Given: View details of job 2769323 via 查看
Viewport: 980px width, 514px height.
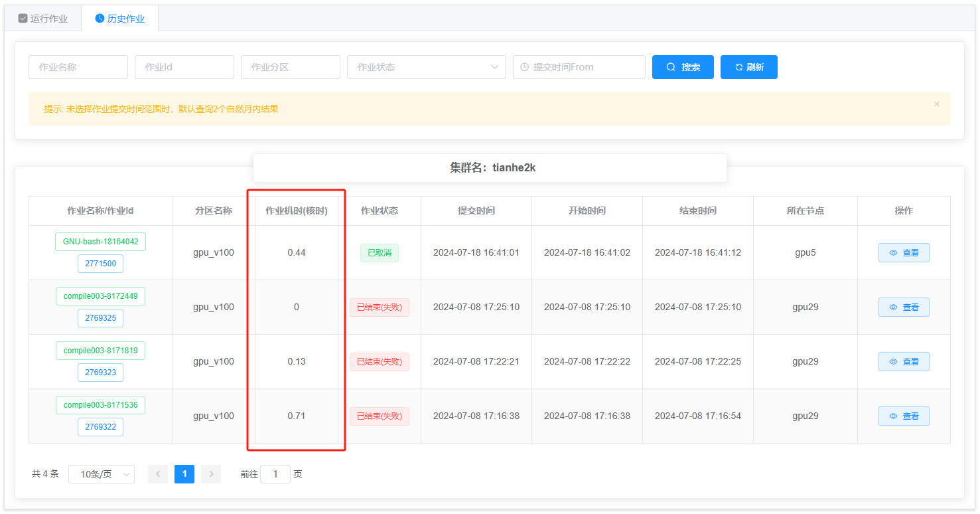Looking at the screenshot, I should [904, 362].
